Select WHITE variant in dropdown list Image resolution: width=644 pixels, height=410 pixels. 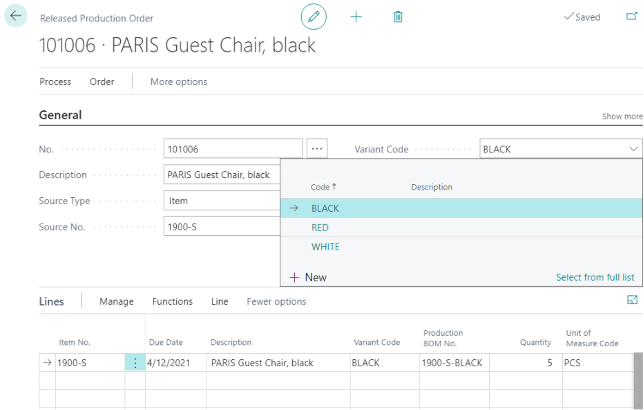point(462,246)
